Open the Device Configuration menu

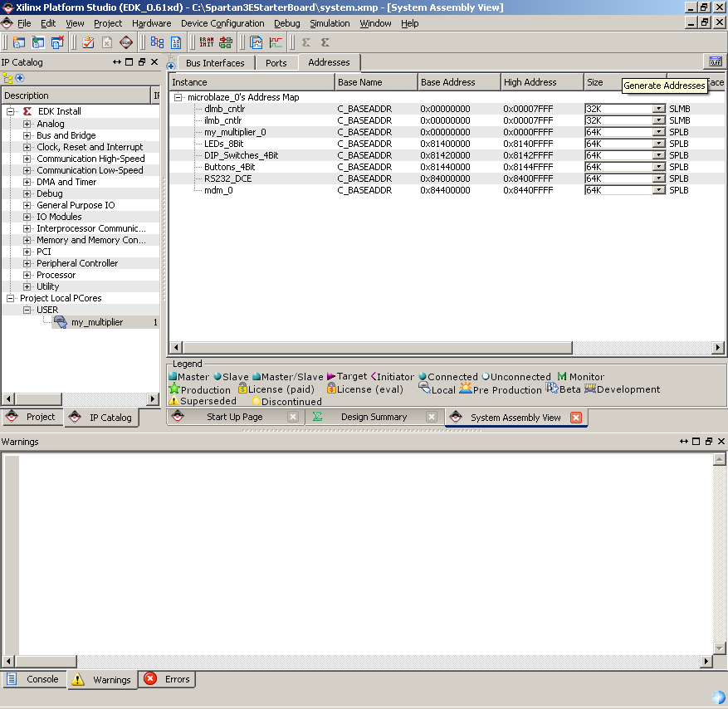tap(222, 23)
